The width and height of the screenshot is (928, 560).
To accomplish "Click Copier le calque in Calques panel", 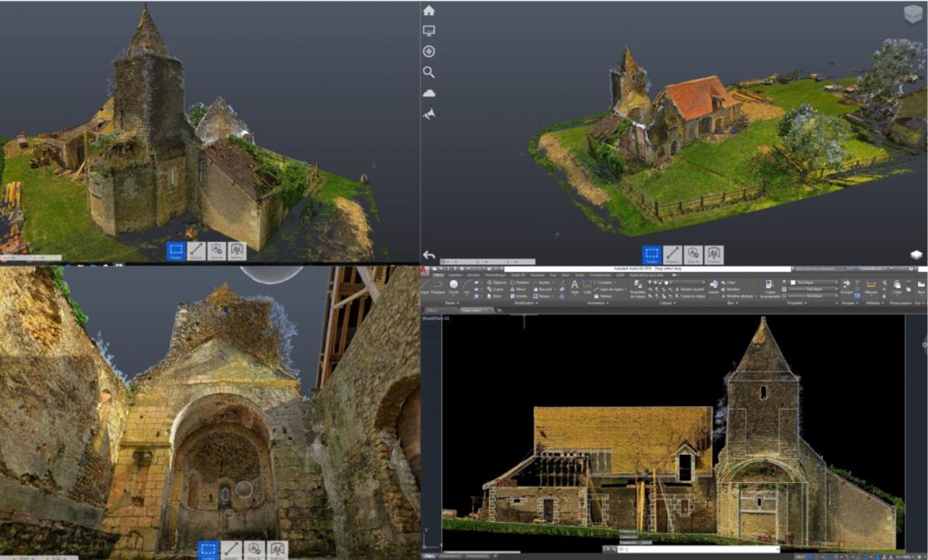I will click(x=690, y=296).
